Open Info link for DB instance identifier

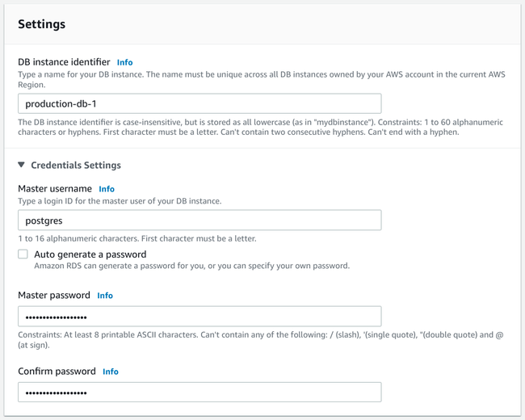124,62
